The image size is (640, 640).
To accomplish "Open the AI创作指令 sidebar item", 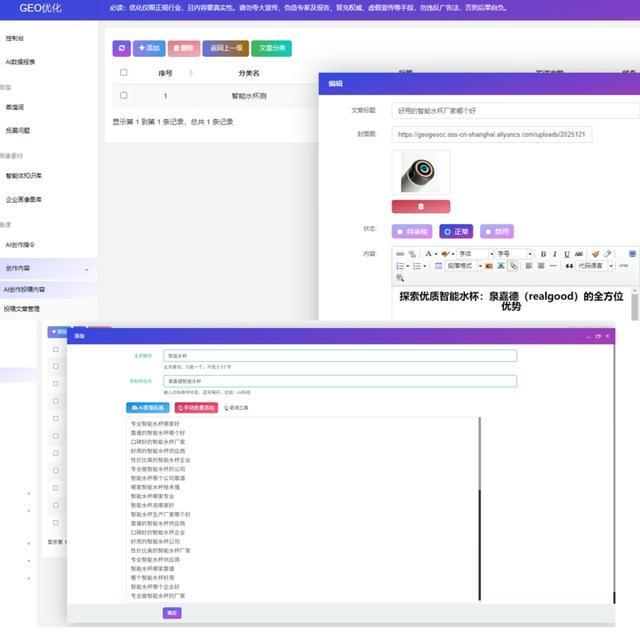I will point(20,245).
